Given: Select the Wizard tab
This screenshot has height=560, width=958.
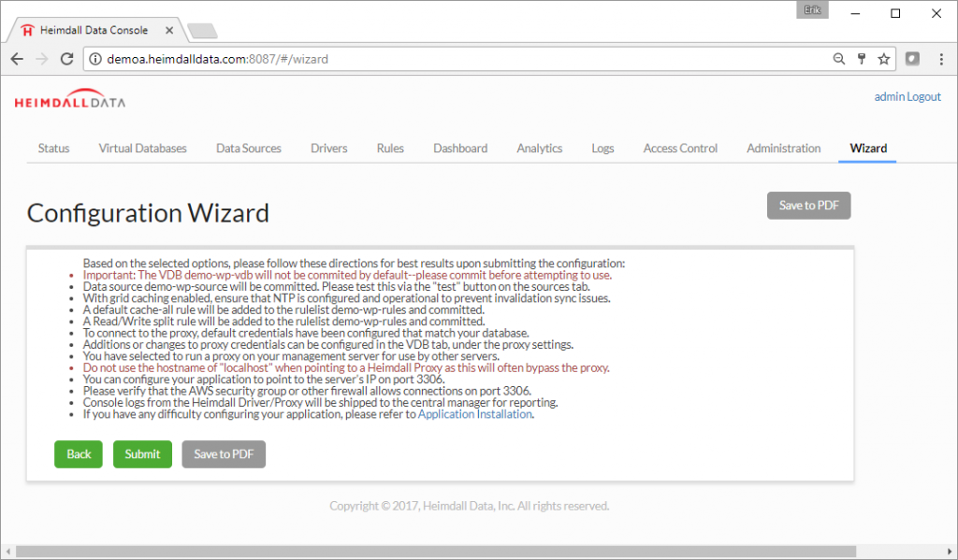Looking at the screenshot, I should coord(868,149).
